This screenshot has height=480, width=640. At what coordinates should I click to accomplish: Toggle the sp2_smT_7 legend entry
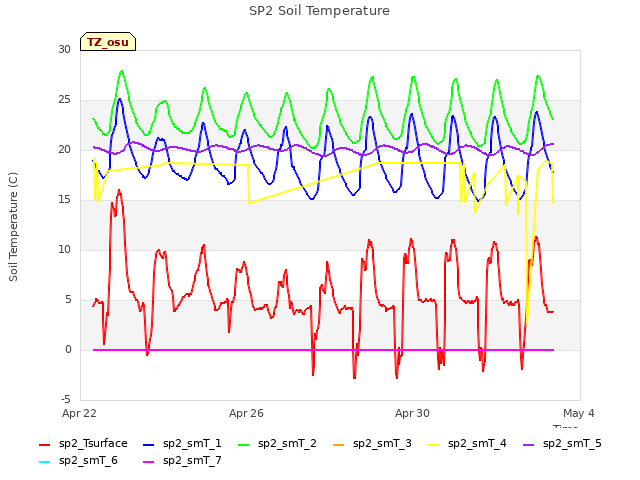(x=182, y=461)
